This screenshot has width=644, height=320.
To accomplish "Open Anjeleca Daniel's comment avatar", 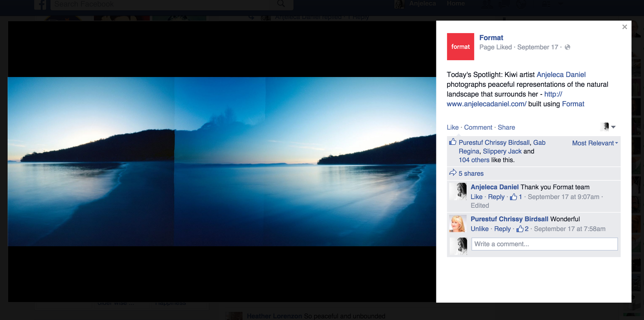I will (x=458, y=191).
